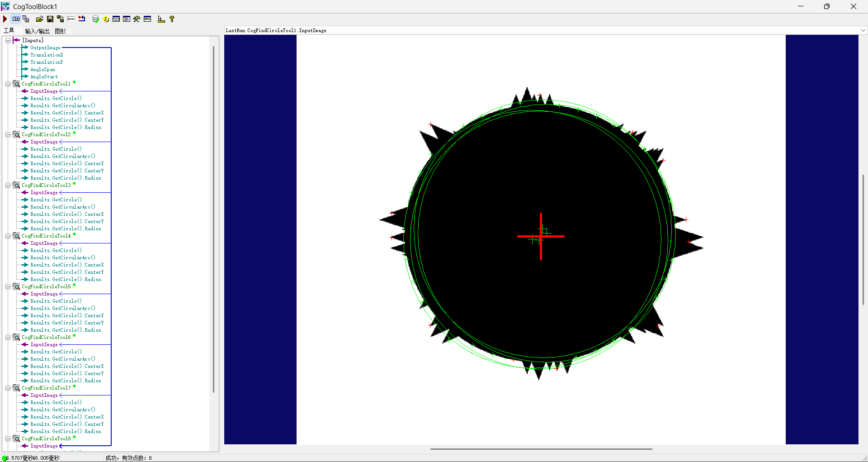Screen dimensions: 868x462
Task: Select the AngleStart input terminal
Action: [x=44, y=76]
